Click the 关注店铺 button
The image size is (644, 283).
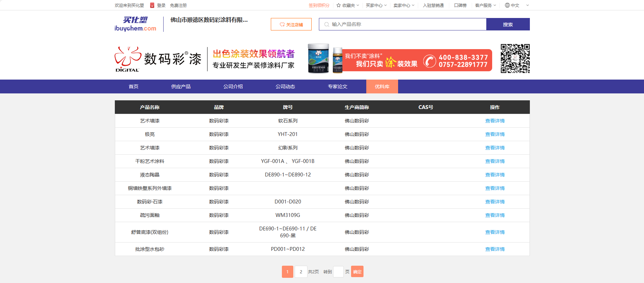291,24
